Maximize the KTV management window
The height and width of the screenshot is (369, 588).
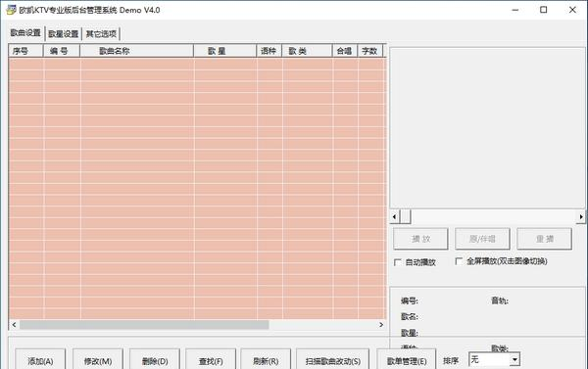click(543, 10)
